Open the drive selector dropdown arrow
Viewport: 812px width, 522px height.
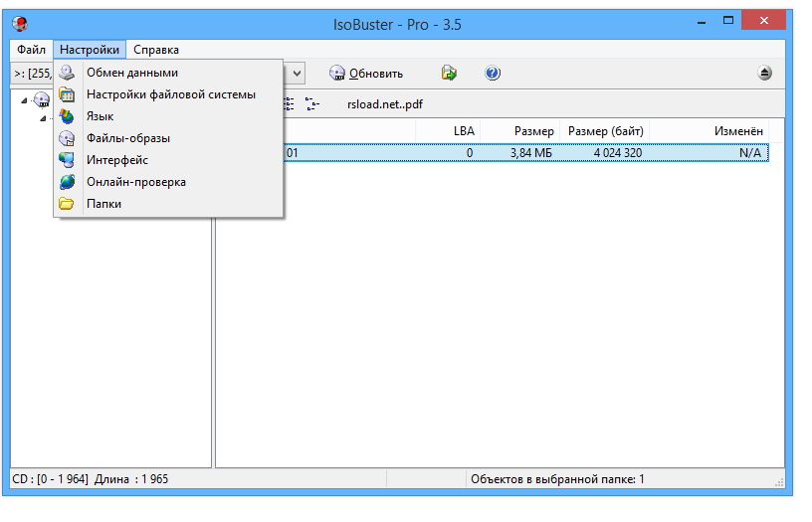[297, 73]
